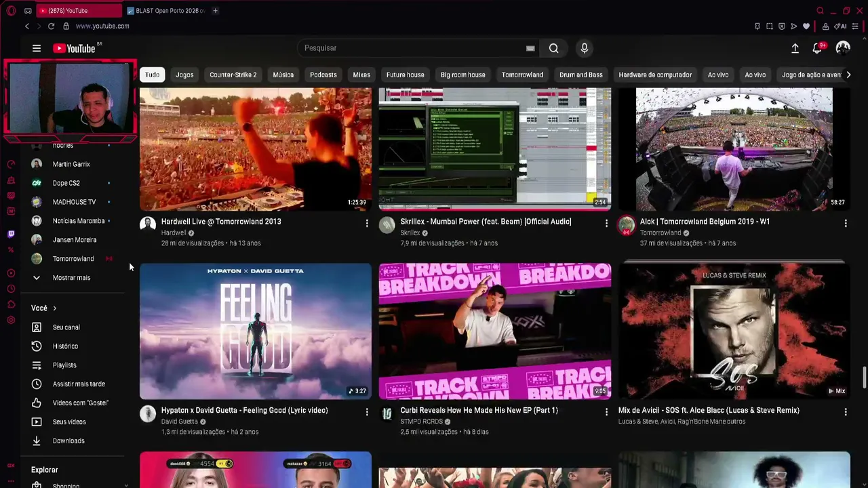Open the on-screen keyboard in search box
Image resolution: width=868 pixels, height=488 pixels.
click(530, 48)
